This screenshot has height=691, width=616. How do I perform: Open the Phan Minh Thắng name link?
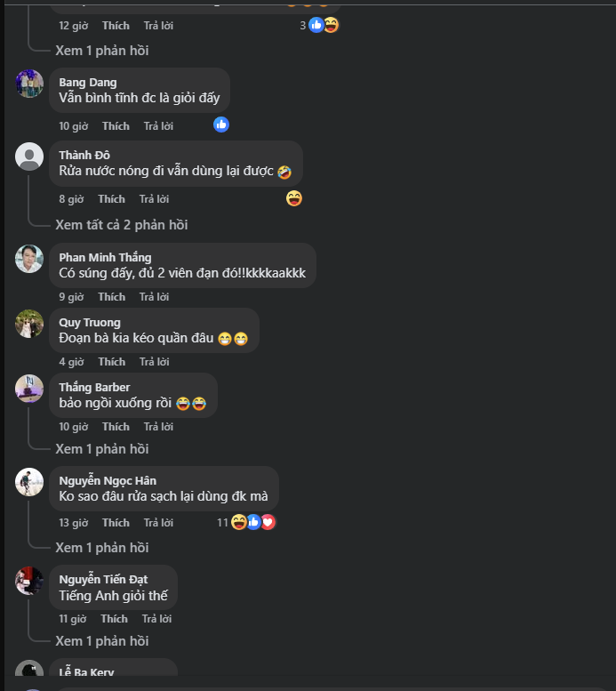pyautogui.click(x=105, y=257)
